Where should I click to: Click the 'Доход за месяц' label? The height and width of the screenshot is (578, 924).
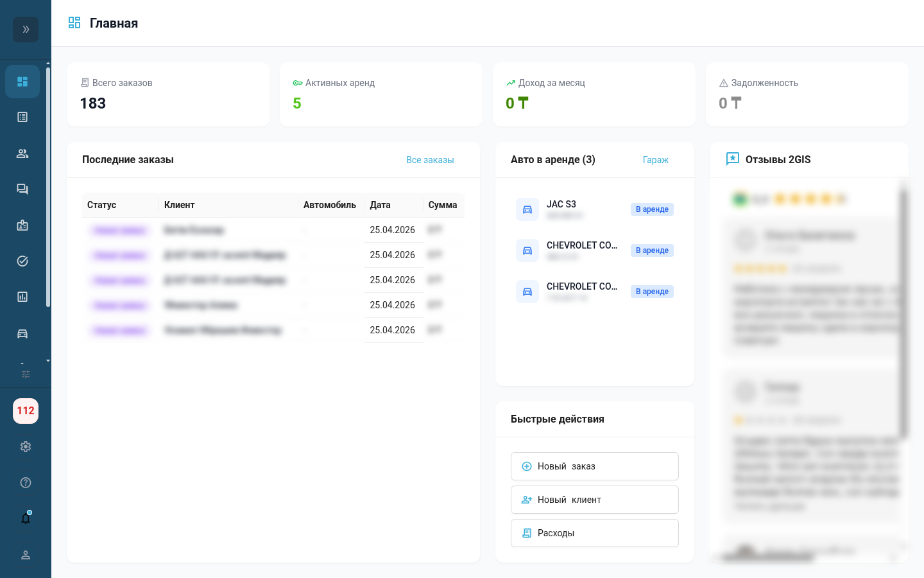[x=552, y=83]
